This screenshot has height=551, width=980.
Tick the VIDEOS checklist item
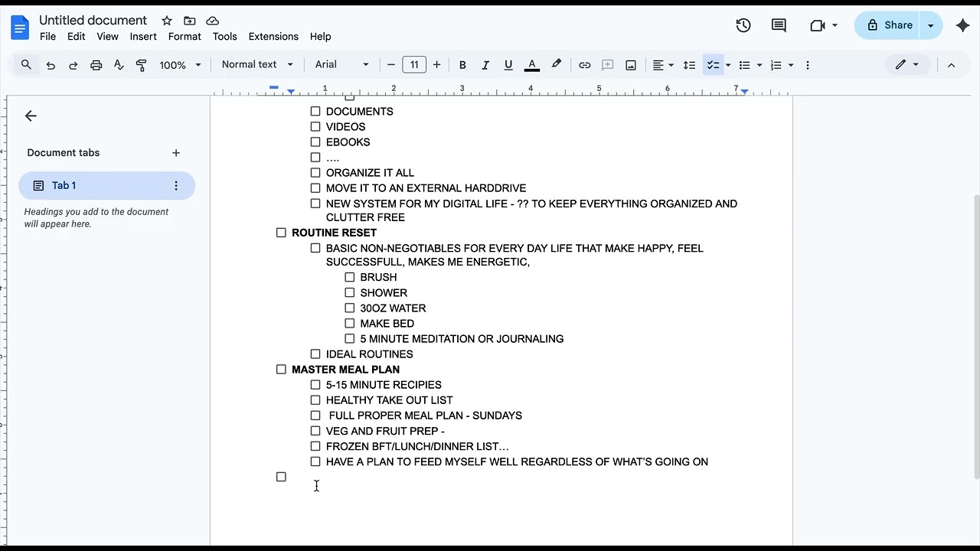tap(315, 126)
